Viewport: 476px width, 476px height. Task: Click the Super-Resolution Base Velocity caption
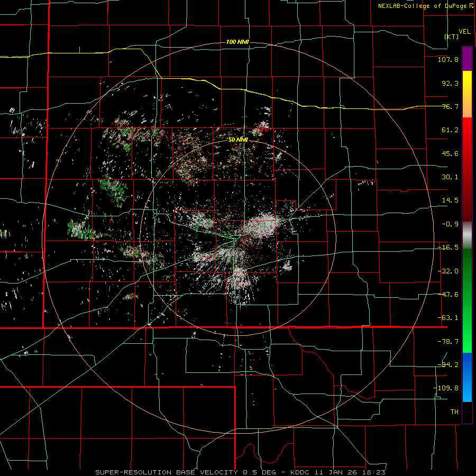pos(241,472)
